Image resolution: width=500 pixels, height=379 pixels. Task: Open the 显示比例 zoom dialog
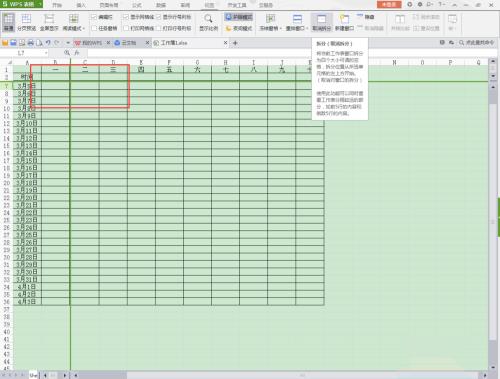208,22
